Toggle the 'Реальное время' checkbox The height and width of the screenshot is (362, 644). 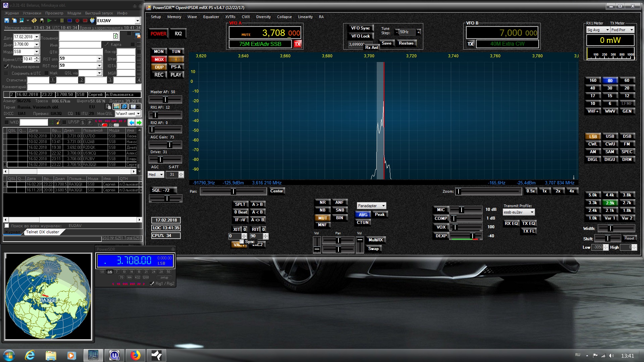[x=6, y=66]
